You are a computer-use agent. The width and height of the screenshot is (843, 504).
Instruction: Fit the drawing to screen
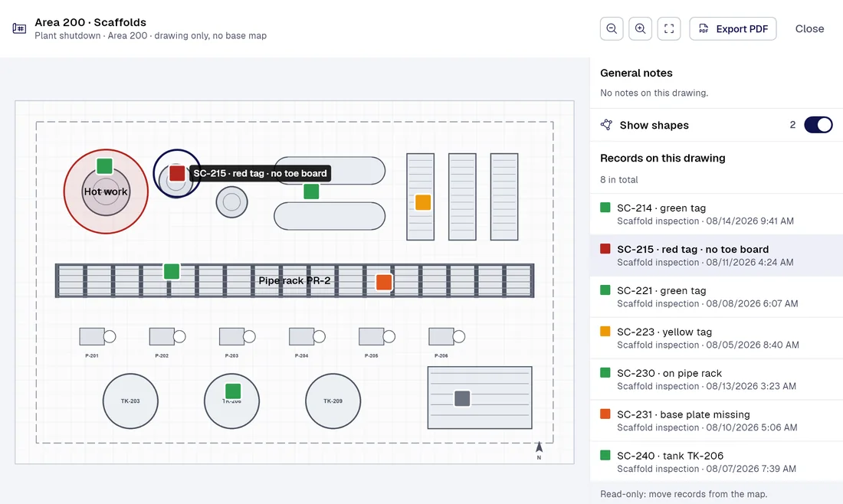(x=669, y=29)
